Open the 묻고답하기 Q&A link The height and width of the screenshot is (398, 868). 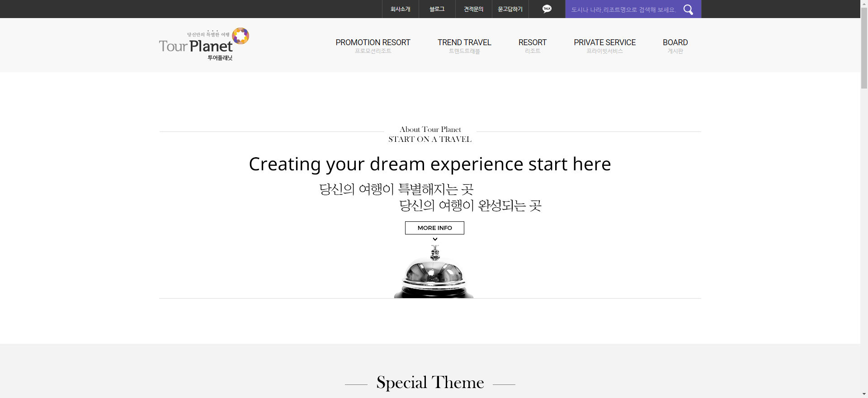(510, 9)
